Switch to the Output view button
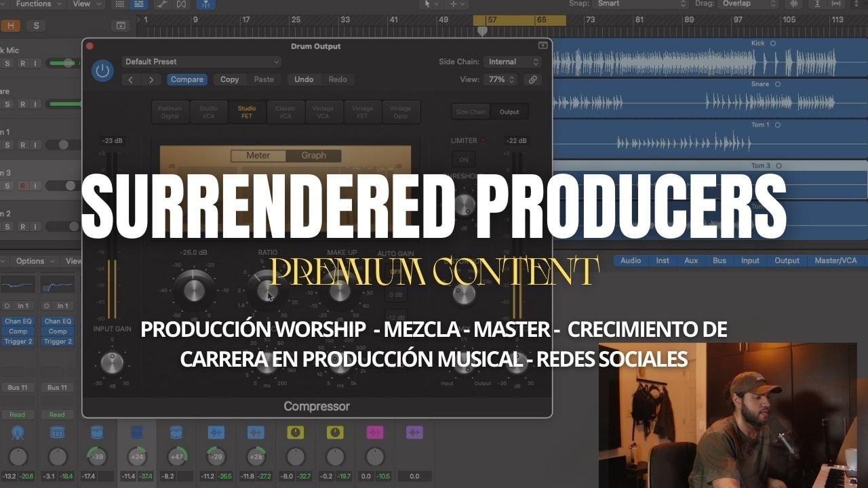Image resolution: width=868 pixels, height=488 pixels. [509, 112]
